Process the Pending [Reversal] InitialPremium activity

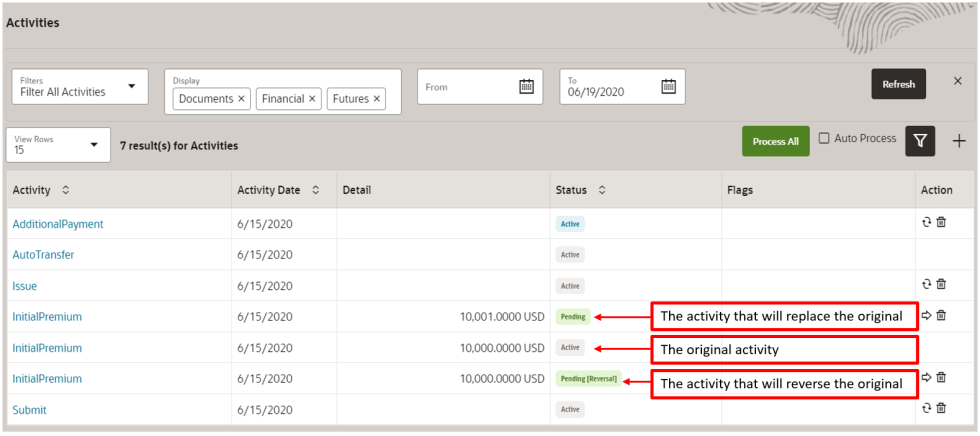(x=928, y=377)
